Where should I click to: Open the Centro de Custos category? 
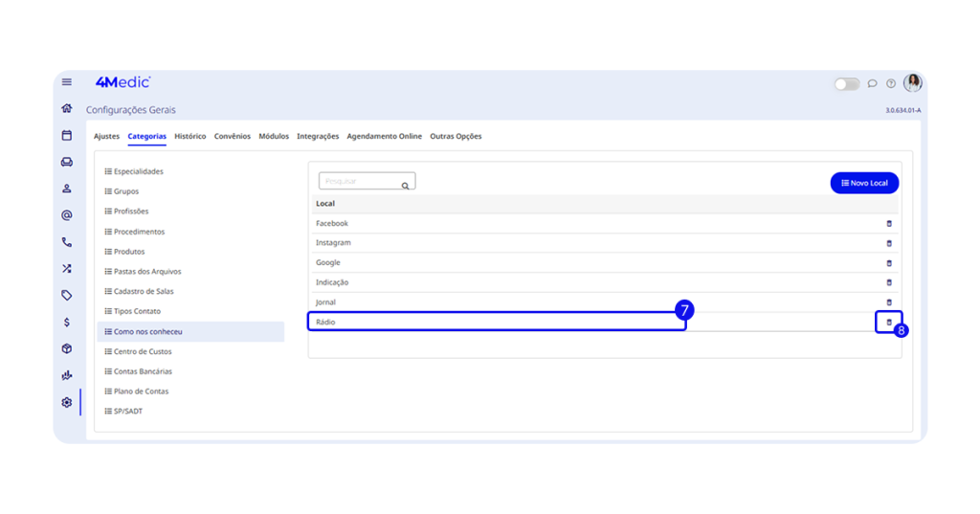pyautogui.click(x=143, y=351)
